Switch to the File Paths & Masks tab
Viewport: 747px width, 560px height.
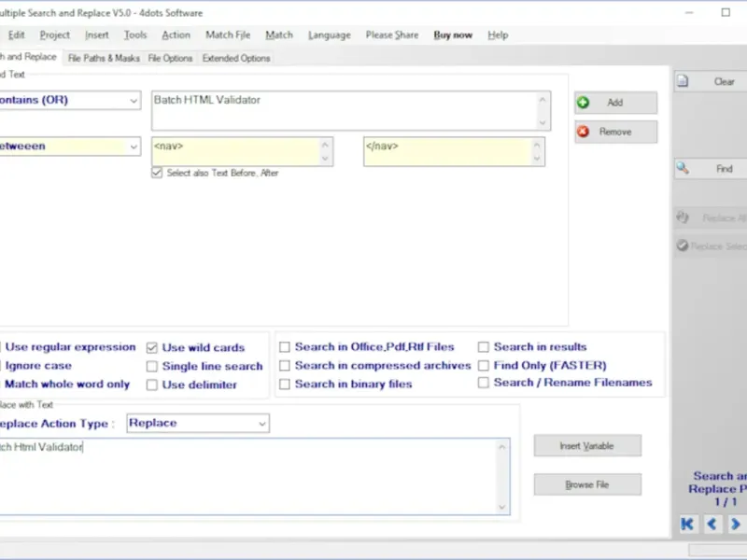point(104,58)
